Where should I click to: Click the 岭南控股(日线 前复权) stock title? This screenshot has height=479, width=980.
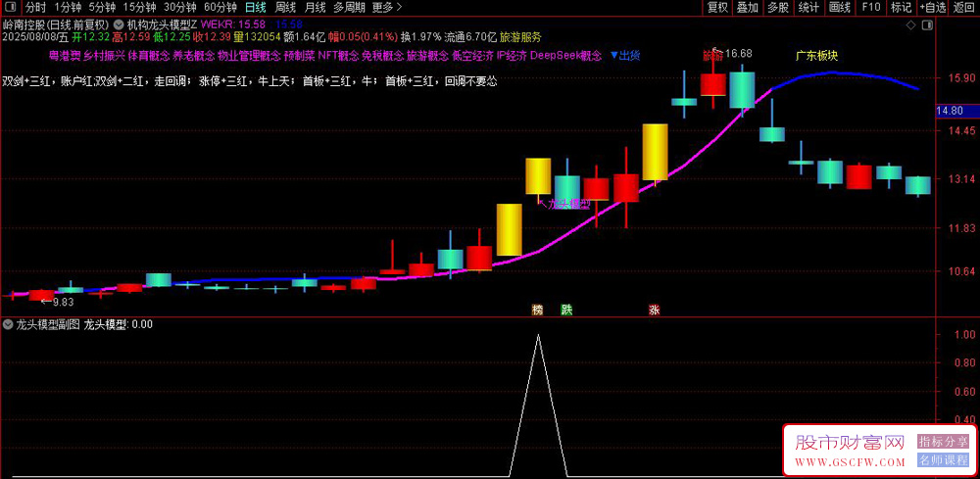click(x=56, y=25)
